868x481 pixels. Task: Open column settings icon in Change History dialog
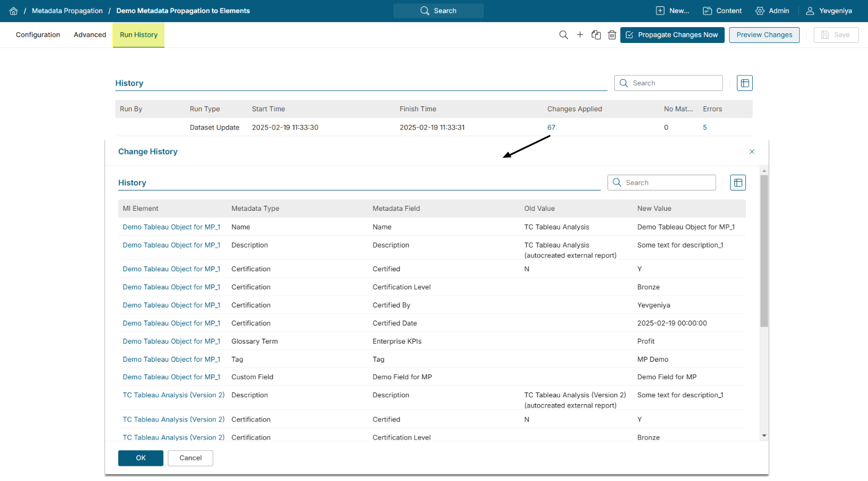point(738,183)
